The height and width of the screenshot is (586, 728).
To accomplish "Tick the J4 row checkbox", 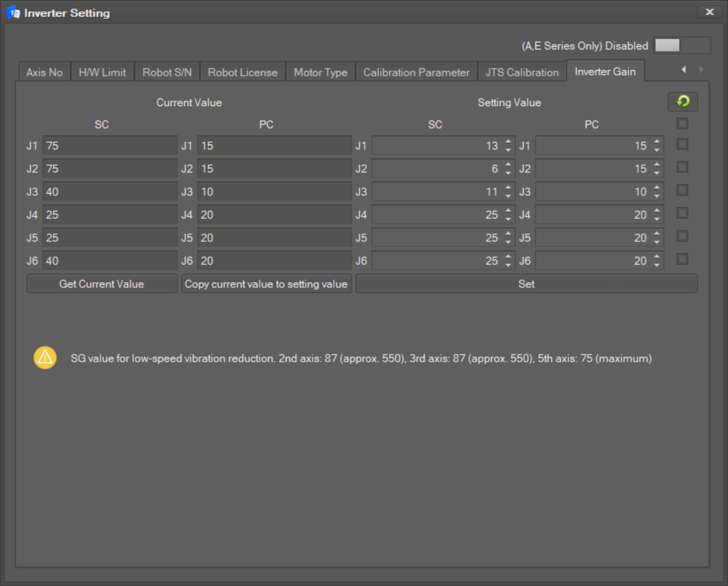I will (x=682, y=213).
